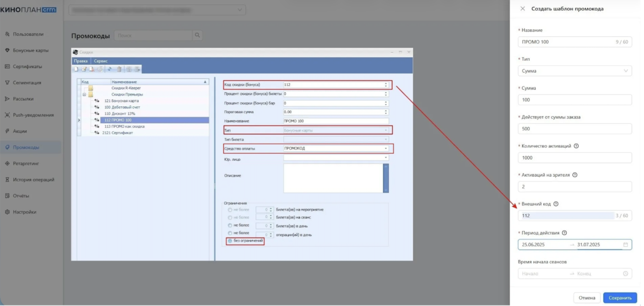This screenshot has height=306, width=644.
Task: Collapse the Скидки Премьеры tree folder
Action: (84, 95)
